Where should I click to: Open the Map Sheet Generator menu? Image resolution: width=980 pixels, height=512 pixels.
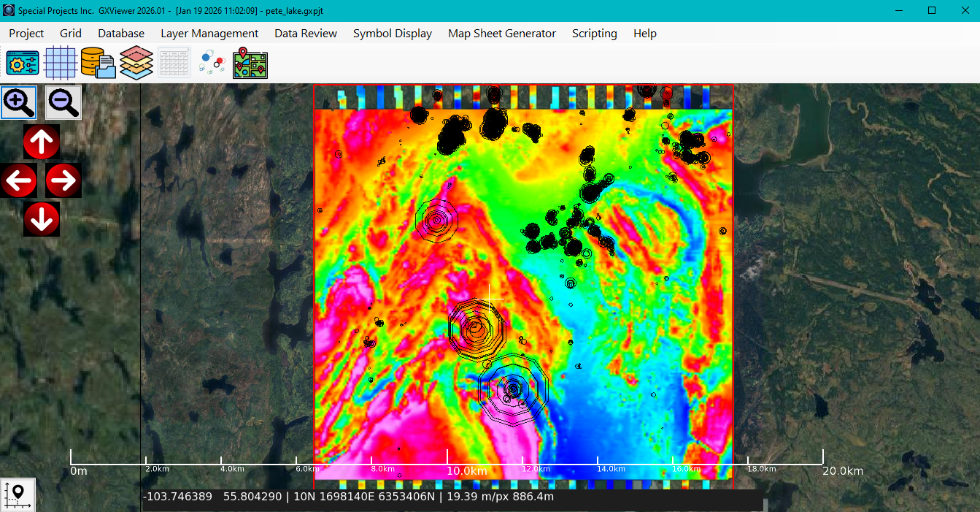pos(501,33)
